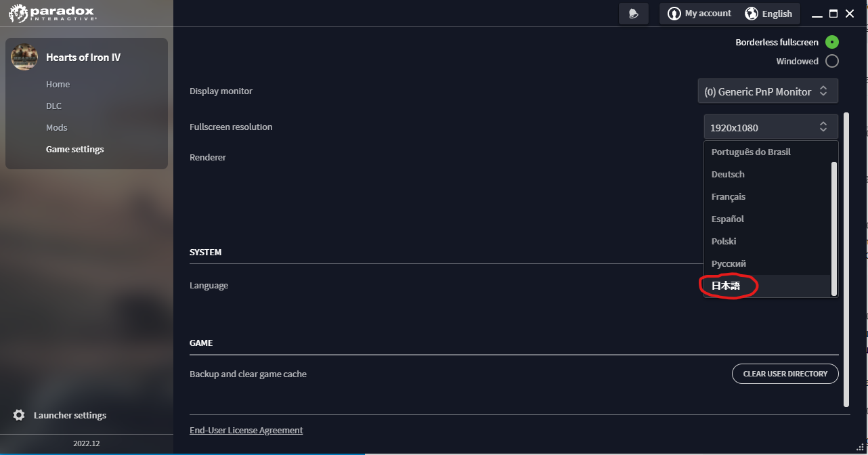868x455 pixels.
Task: Click the CLEAR USER DIRECTORY button
Action: point(785,374)
